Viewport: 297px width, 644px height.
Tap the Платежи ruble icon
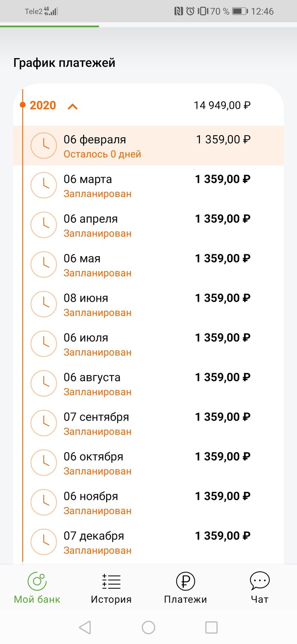[185, 581]
